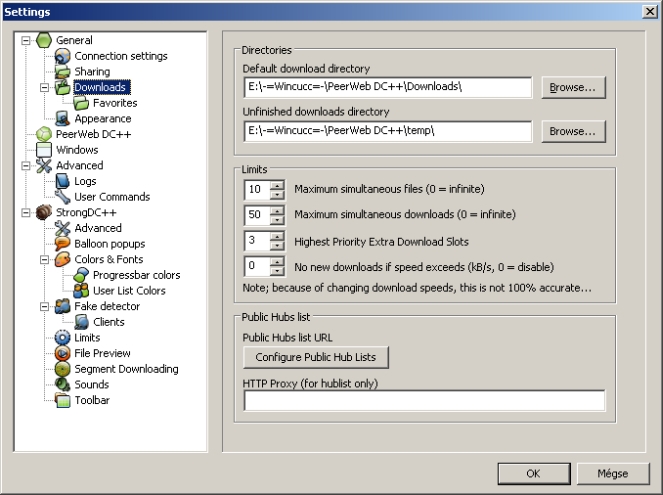Click Configure Public Hub Lists button
The width and height of the screenshot is (663, 495).
[x=315, y=357]
